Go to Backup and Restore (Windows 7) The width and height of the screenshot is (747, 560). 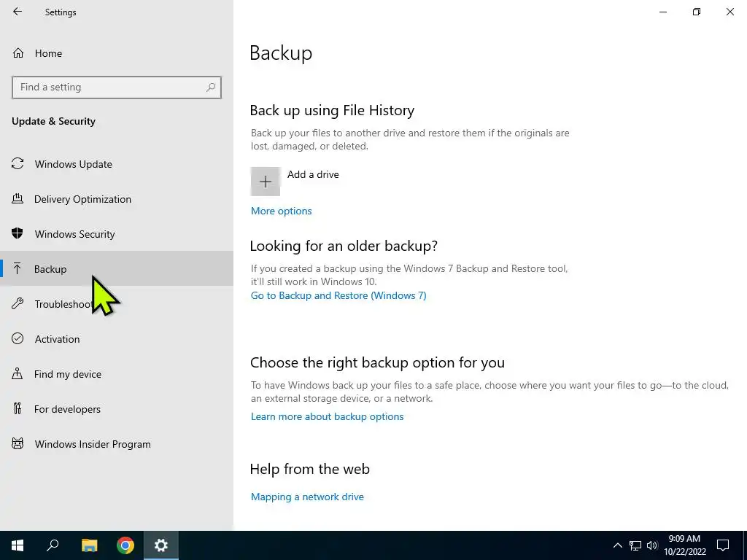[x=338, y=295]
